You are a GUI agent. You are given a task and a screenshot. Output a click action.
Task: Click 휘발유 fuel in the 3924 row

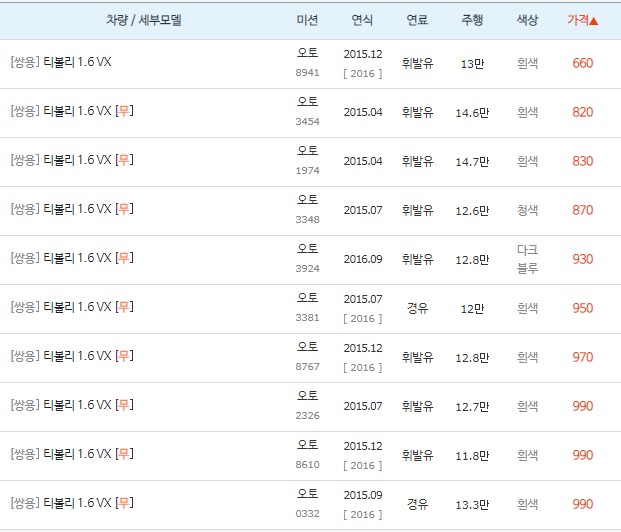(x=417, y=259)
